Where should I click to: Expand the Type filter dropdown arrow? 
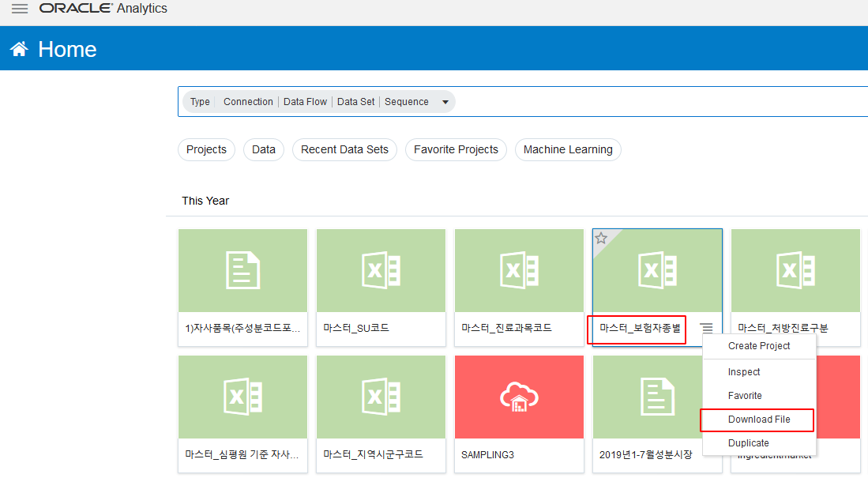pos(445,102)
